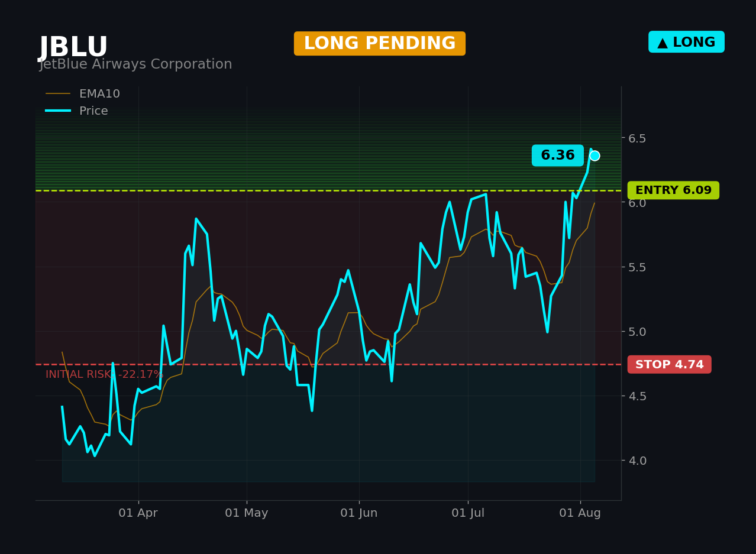
Task: Click the 4.0 y-axis tick label
Action: coord(637,461)
